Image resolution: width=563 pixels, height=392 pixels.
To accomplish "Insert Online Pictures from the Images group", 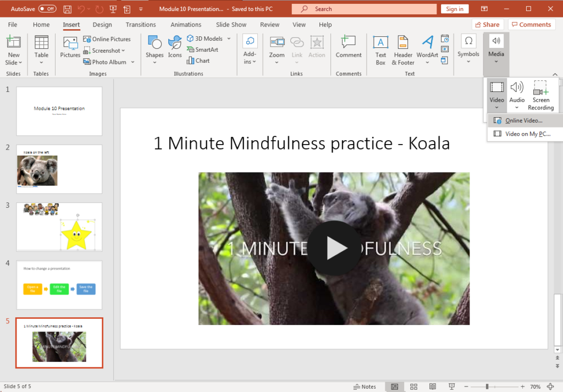I will point(108,38).
